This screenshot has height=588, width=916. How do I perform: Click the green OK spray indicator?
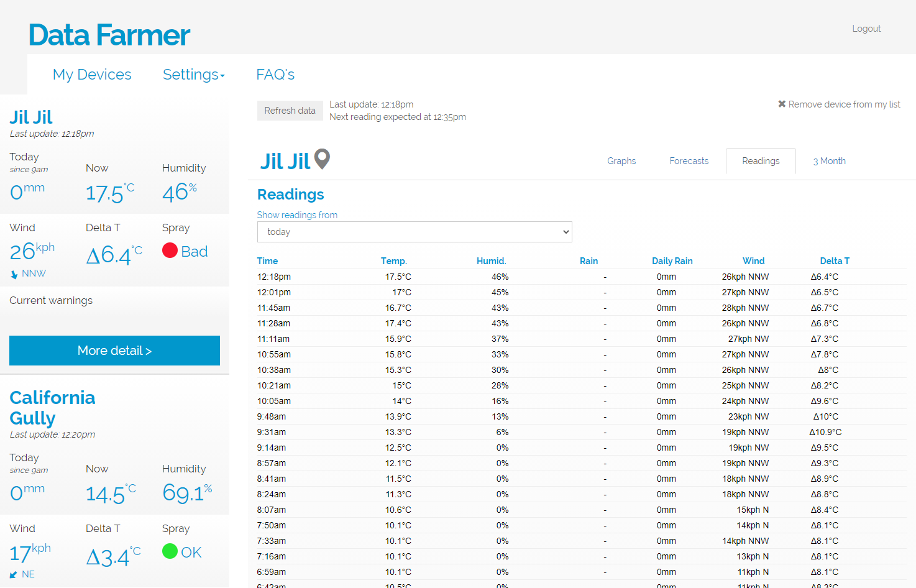click(170, 551)
